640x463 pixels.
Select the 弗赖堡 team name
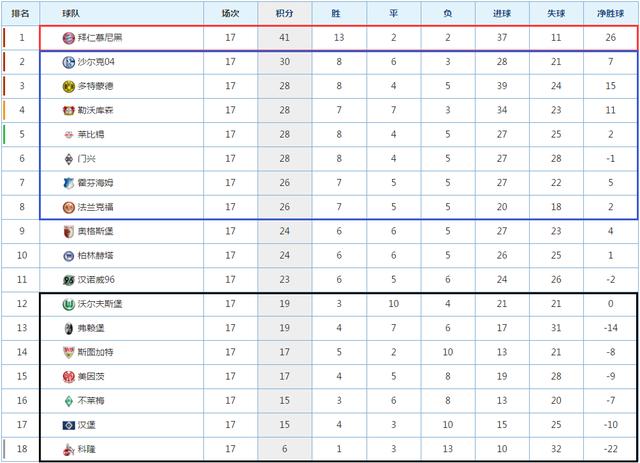(x=91, y=328)
